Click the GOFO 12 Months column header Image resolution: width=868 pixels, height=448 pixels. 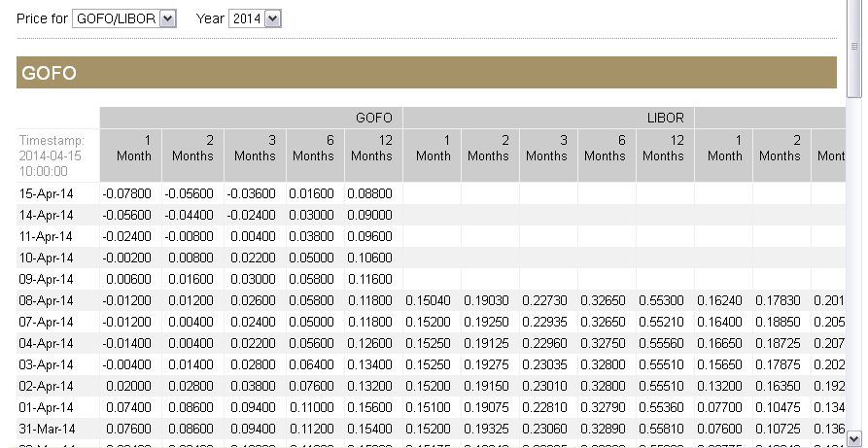point(373,155)
